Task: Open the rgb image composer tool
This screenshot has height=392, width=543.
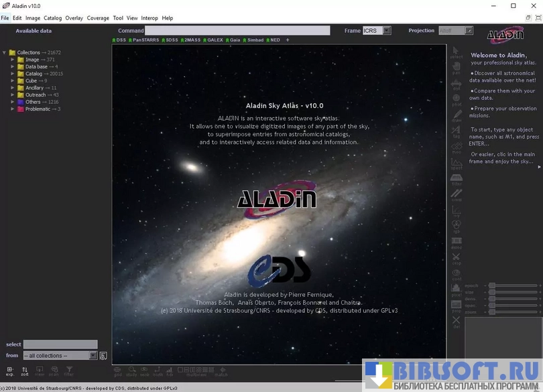Action: 457,226
